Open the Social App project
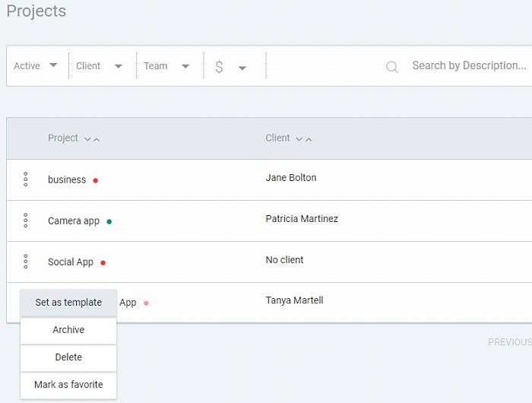The image size is (532, 403). (x=71, y=262)
